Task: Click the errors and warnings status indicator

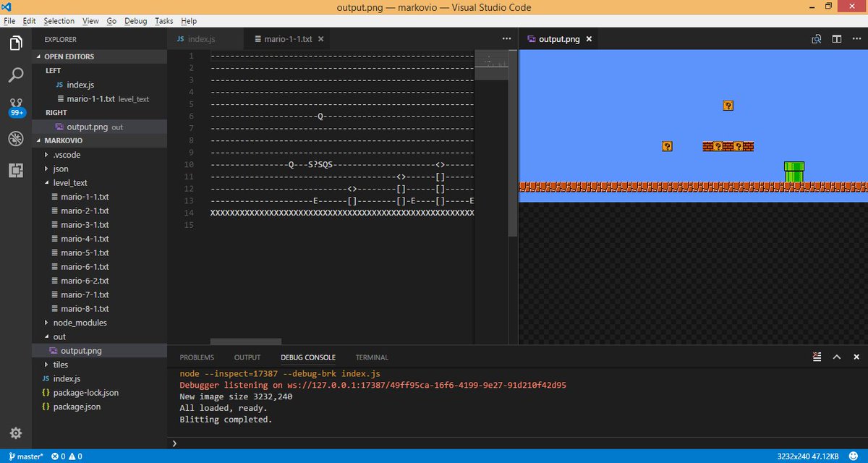Action: tap(67, 456)
